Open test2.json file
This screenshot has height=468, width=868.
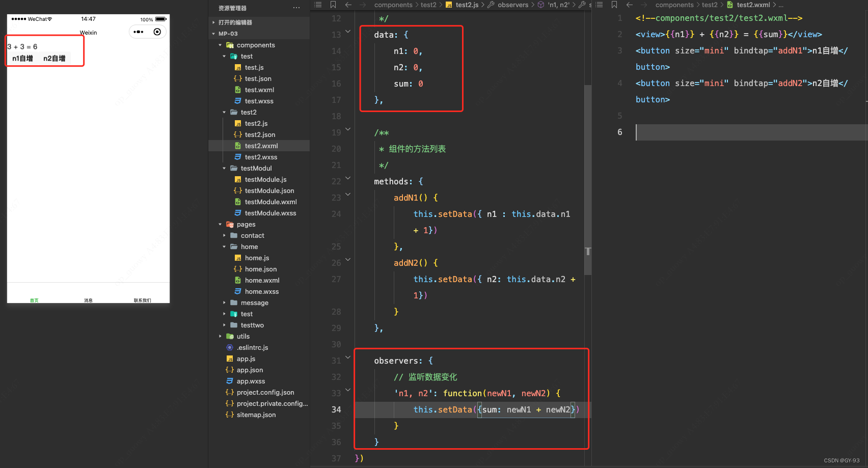coord(259,134)
